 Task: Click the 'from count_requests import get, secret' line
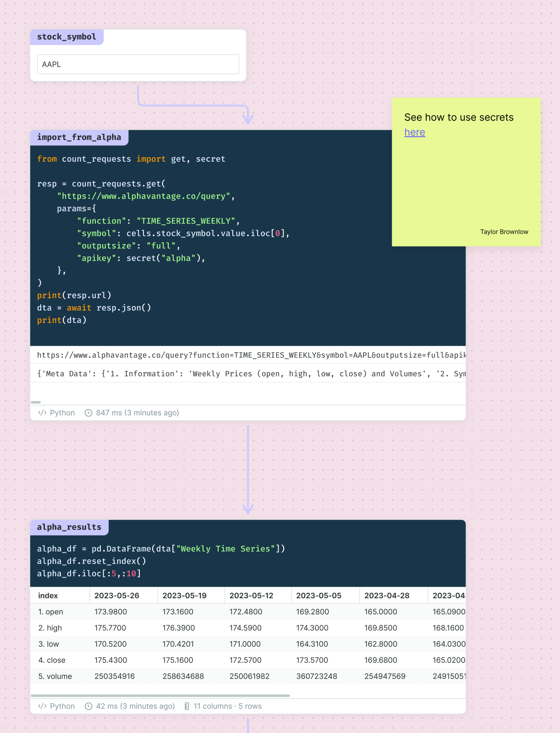pyautogui.click(x=131, y=159)
